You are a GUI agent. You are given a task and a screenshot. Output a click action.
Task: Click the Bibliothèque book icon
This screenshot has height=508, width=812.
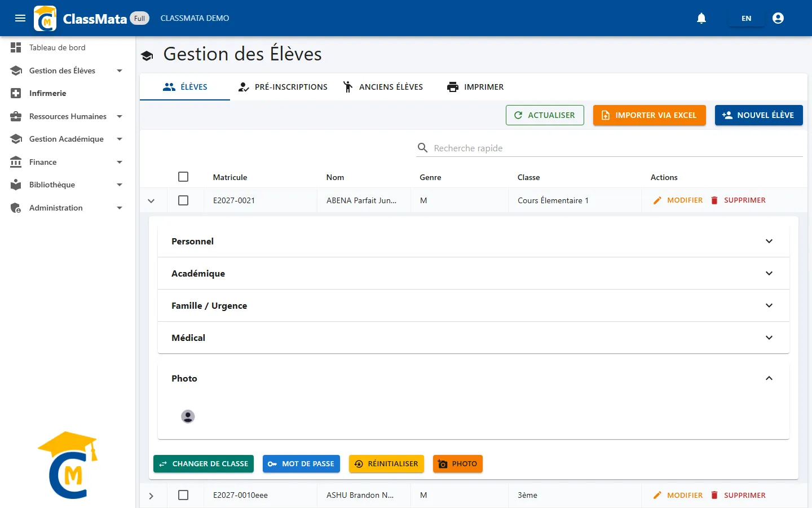click(x=16, y=185)
